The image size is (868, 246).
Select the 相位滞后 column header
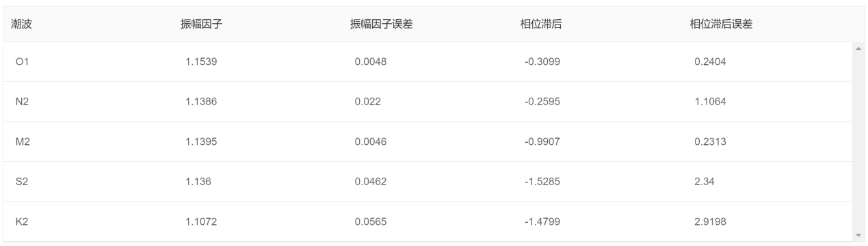(540, 25)
